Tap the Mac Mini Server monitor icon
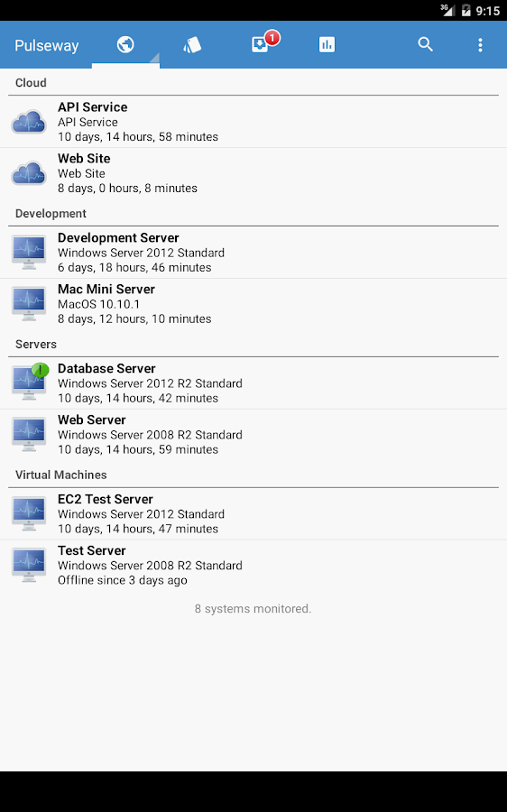Viewport: 507px width, 812px height. [29, 303]
